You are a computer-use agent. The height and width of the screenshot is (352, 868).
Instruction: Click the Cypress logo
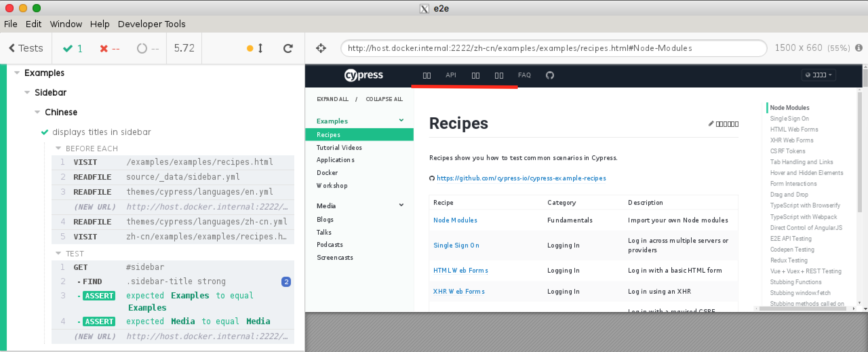(x=363, y=75)
